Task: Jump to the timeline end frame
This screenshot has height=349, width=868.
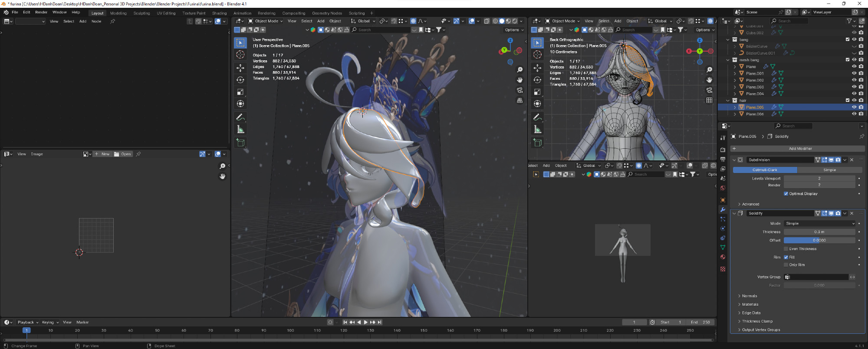Action: tap(380, 322)
